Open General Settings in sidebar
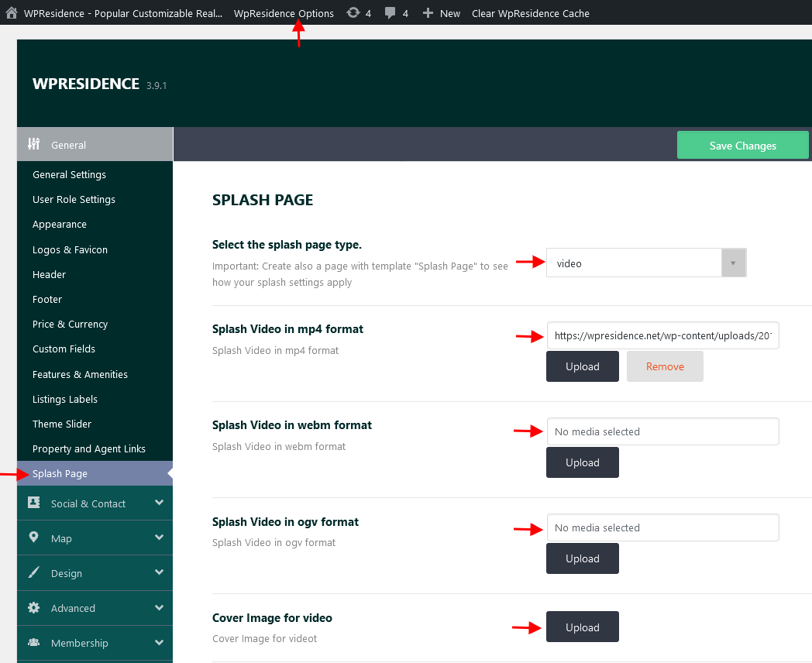The image size is (812, 663). (x=70, y=174)
